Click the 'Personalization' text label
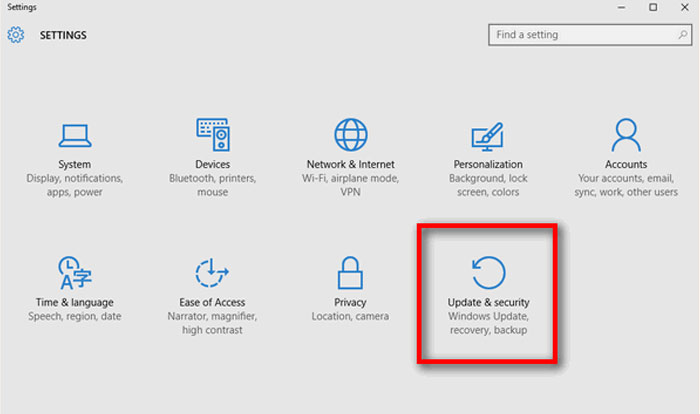 point(488,164)
